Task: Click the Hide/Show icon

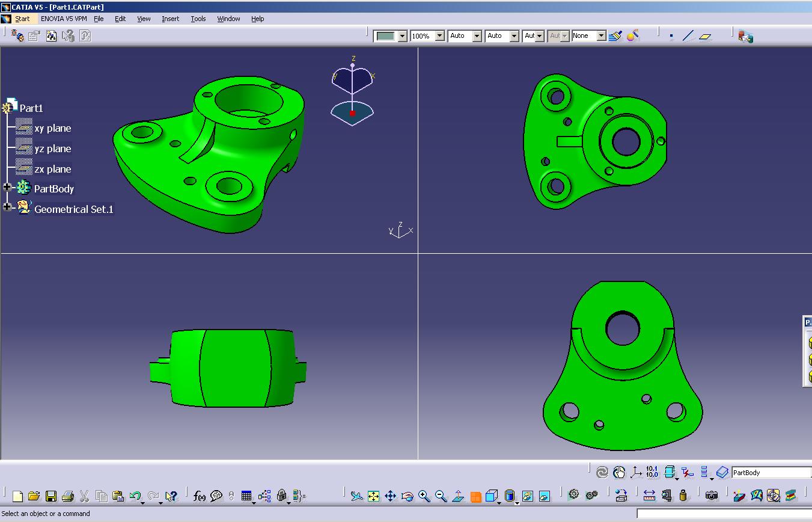Action: (x=528, y=496)
